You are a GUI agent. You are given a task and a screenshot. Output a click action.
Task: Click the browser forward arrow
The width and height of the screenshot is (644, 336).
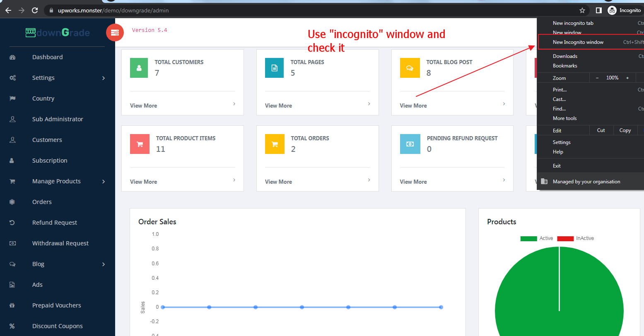pos(22,10)
